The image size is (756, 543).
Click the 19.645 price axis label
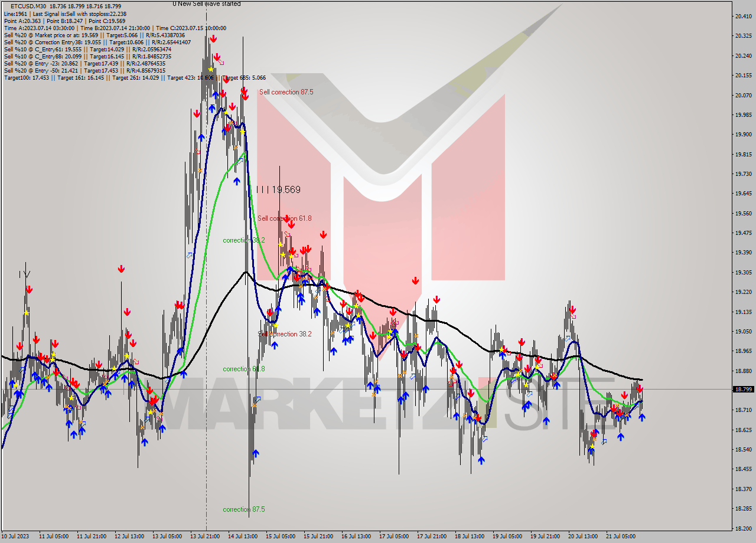coord(743,193)
